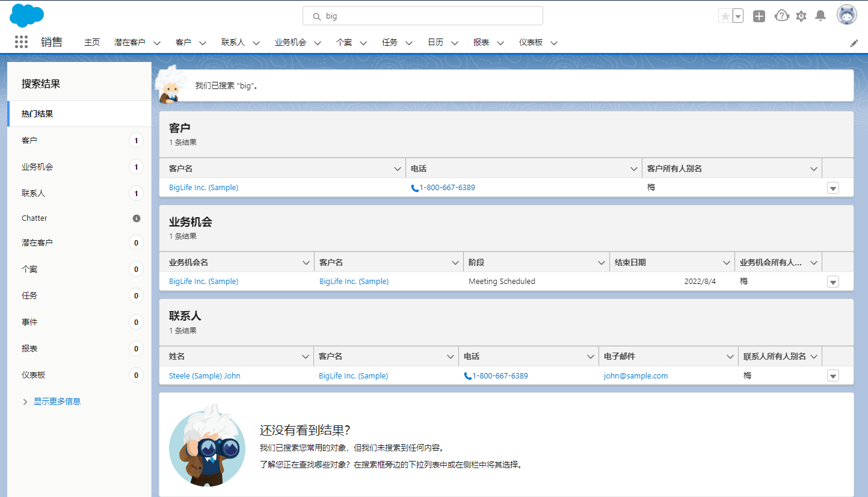
Task: Click the phone icon in the 联系人 result row
Action: (x=467, y=376)
